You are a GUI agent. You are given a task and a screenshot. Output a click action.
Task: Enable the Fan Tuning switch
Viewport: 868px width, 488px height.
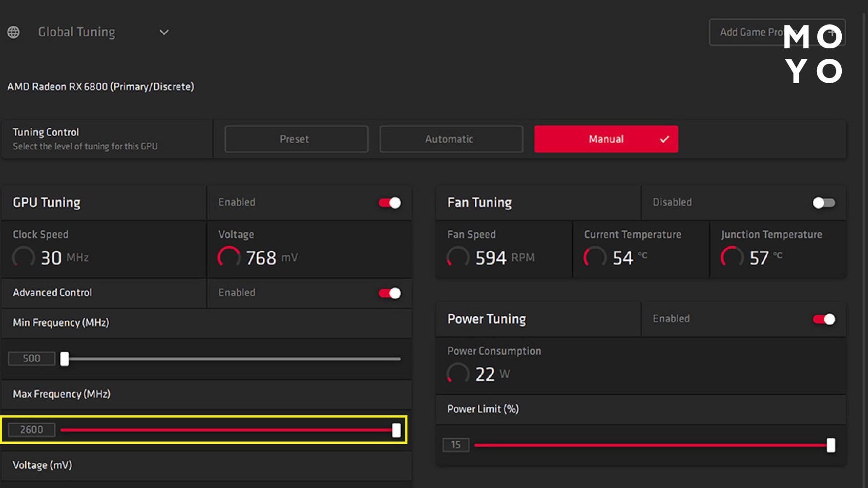tap(824, 203)
